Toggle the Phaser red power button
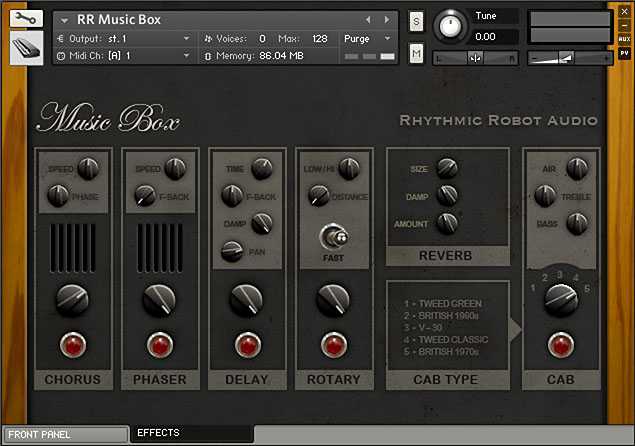Viewport: 635px width, 446px height. (x=160, y=345)
